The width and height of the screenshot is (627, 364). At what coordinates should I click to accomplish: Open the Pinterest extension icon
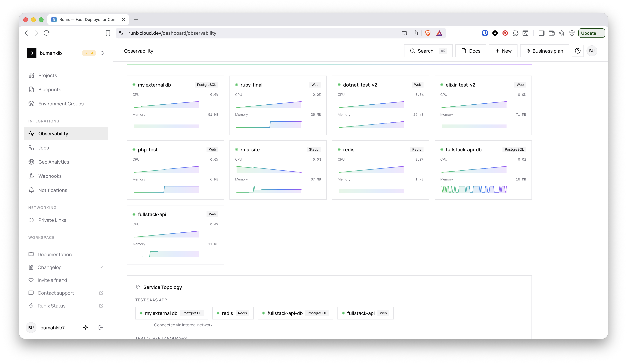click(505, 33)
